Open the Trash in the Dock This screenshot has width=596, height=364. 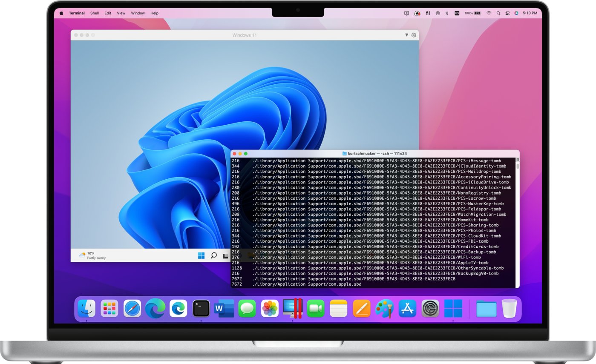click(509, 308)
